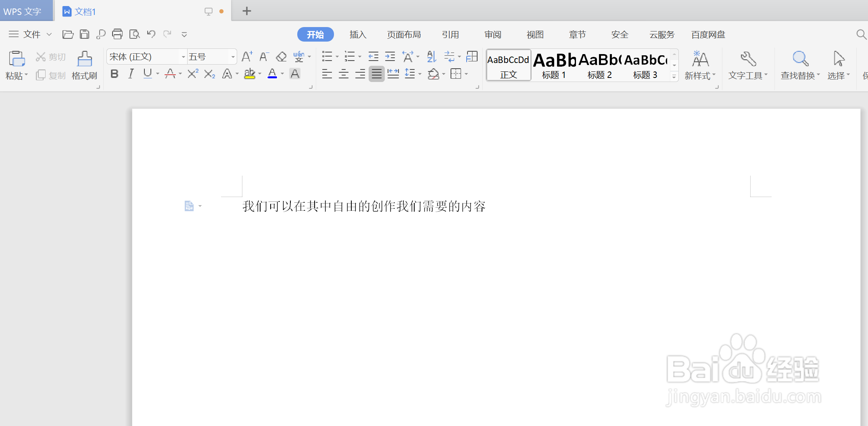
Task: Click the Clear Formatting eraser icon
Action: tap(281, 57)
